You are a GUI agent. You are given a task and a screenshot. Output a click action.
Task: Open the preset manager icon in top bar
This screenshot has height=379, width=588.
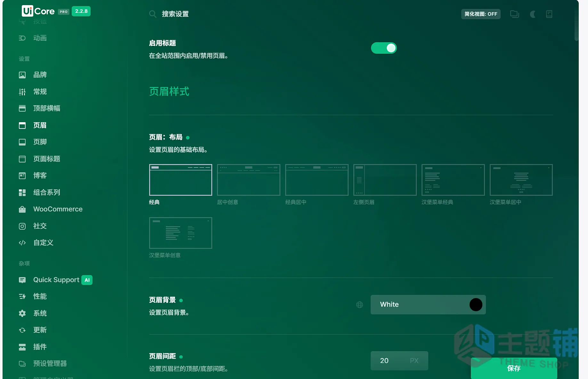point(514,14)
